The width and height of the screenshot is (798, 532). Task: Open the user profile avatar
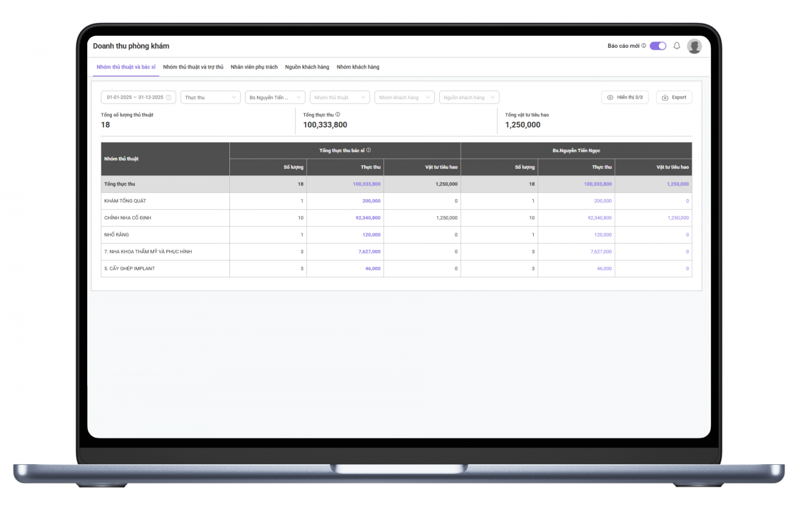point(694,46)
